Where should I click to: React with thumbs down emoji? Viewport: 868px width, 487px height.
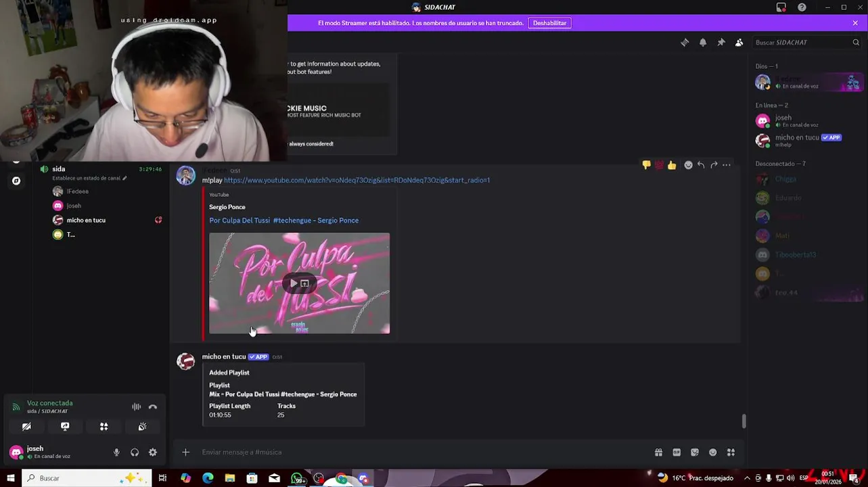(x=646, y=165)
